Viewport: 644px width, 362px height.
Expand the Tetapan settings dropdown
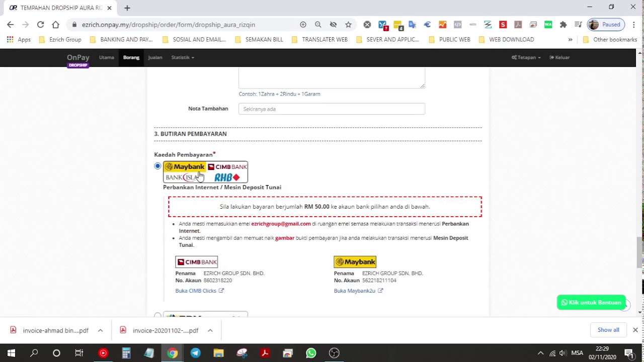[x=526, y=57]
